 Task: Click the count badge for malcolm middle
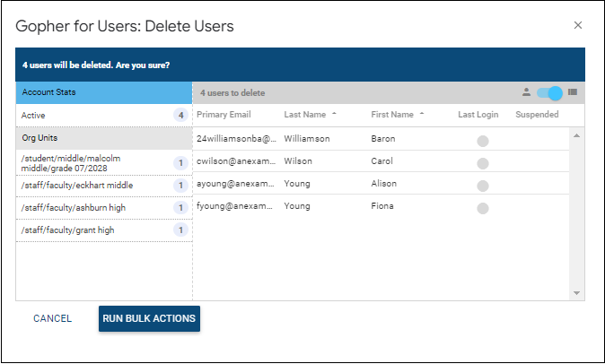pyautogui.click(x=180, y=163)
